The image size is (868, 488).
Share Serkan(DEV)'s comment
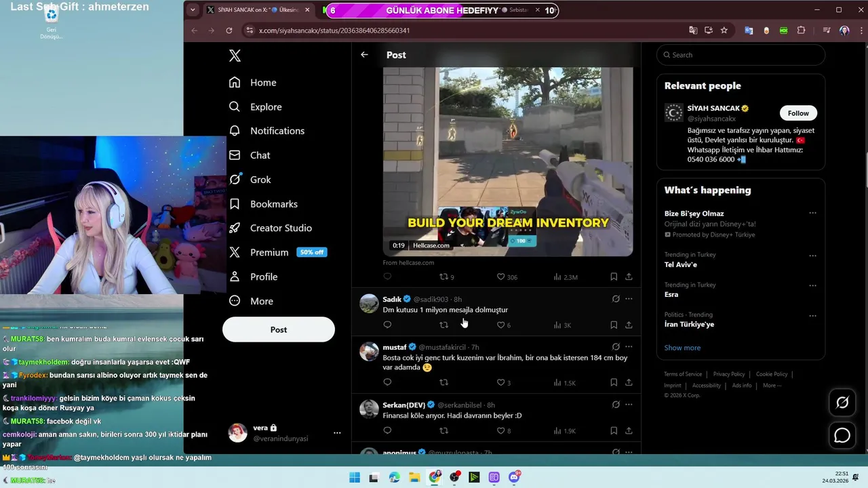point(629,430)
